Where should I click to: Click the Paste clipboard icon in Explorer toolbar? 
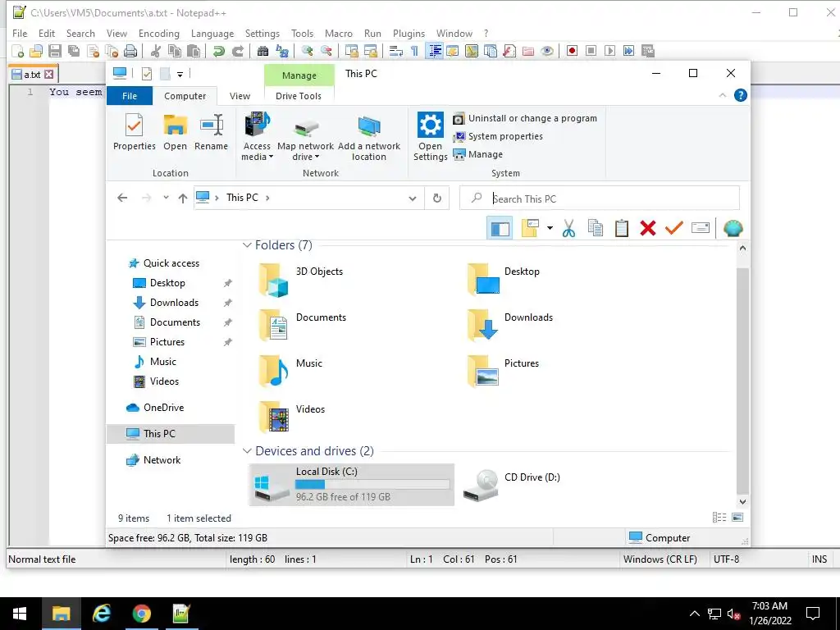622,229
